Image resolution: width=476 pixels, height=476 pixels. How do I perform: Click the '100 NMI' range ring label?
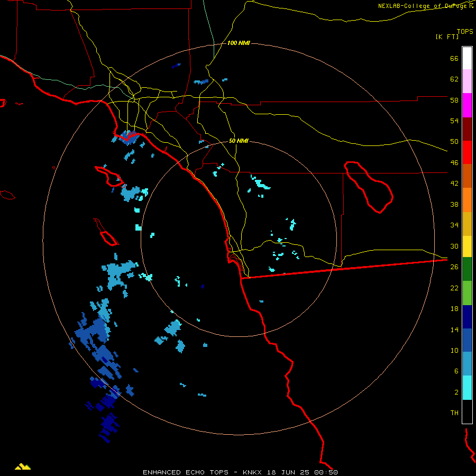point(239,43)
